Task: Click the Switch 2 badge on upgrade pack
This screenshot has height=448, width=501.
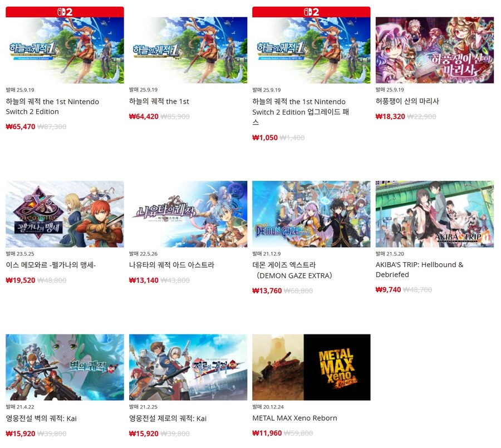Action: (x=311, y=12)
